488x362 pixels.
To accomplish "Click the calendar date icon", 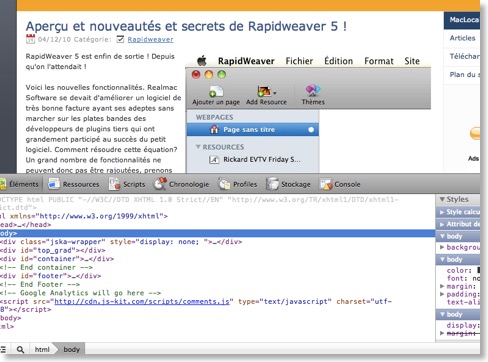I will coord(30,39).
